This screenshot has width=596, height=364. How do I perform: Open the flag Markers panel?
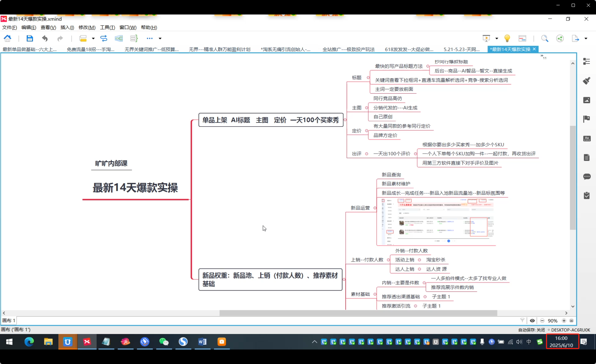[586, 119]
